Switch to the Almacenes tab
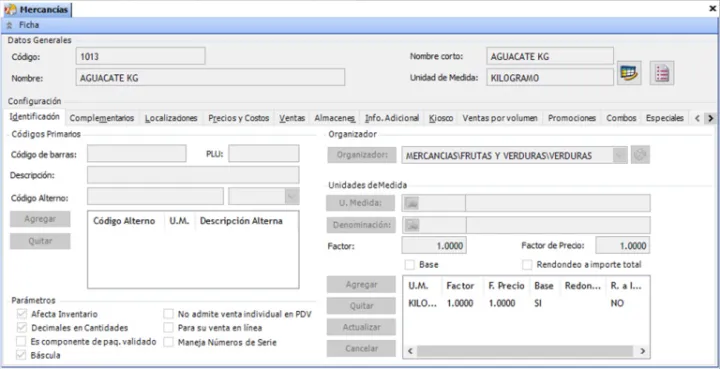This screenshot has height=369, width=720. pyautogui.click(x=335, y=118)
